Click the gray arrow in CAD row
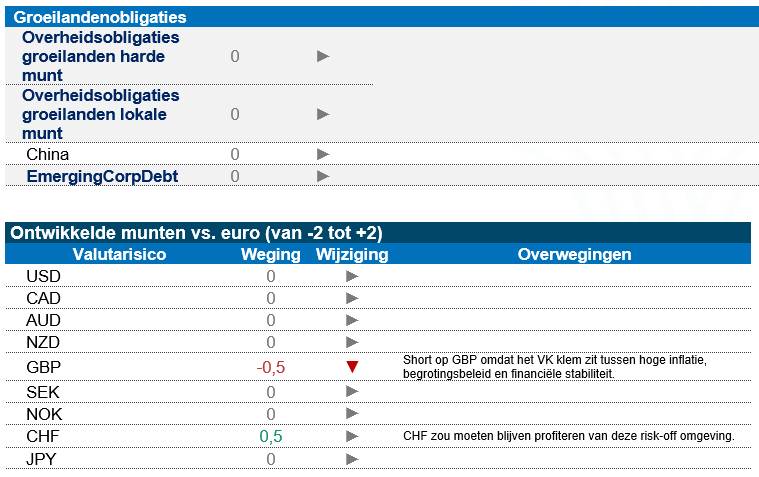This screenshot has height=477, width=759. (x=351, y=298)
